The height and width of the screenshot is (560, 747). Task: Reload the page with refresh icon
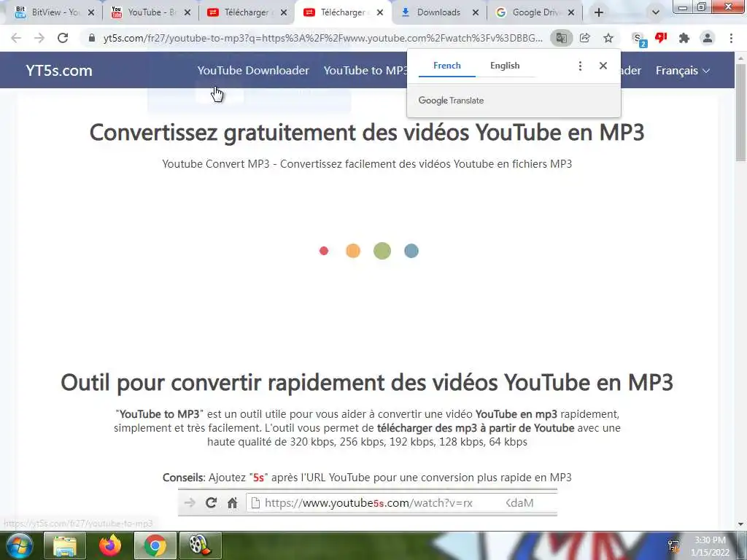point(63,38)
